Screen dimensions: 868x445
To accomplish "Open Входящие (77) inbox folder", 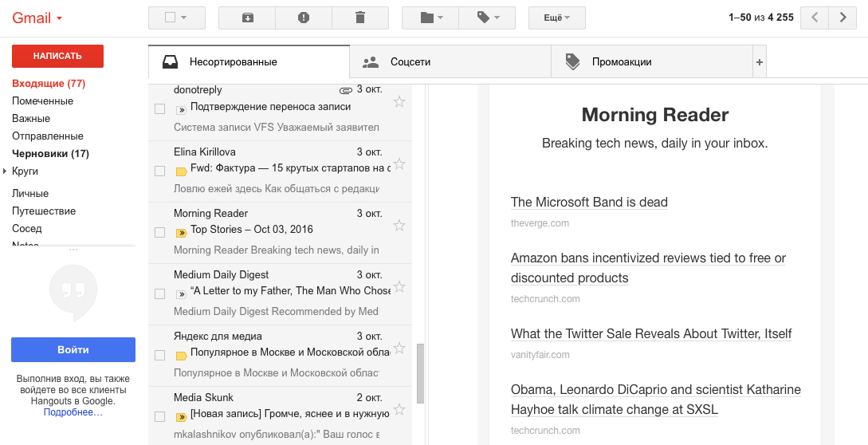I will [x=49, y=84].
